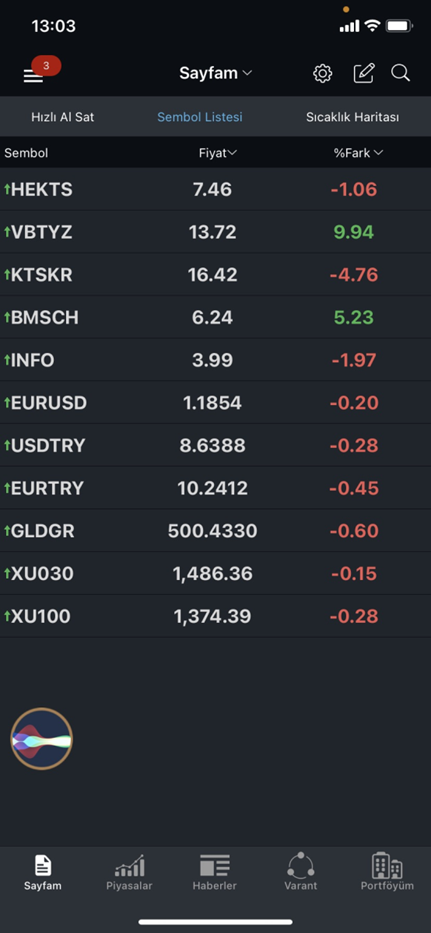The image size is (431, 933).
Task: Tap the edit list pencil icon
Action: pyautogui.click(x=364, y=73)
